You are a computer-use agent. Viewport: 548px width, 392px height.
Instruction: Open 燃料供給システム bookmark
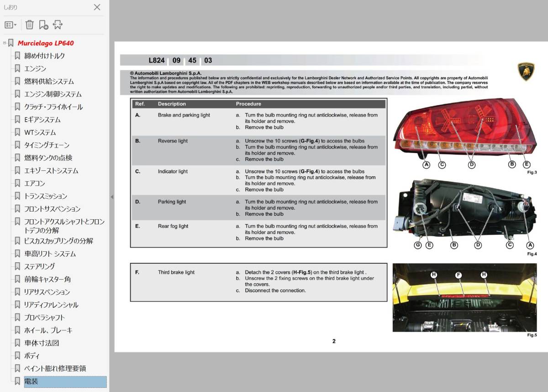(49, 81)
